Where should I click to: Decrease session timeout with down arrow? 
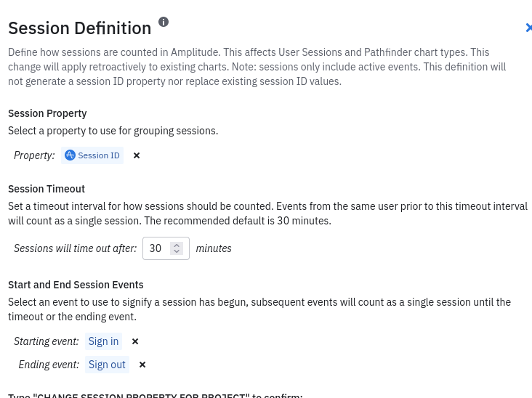pos(177,251)
